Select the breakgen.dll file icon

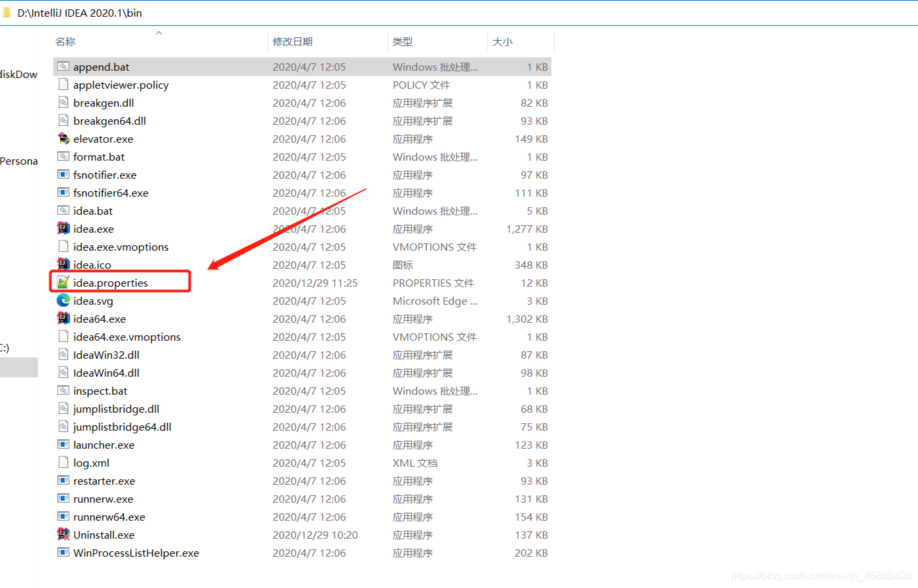click(63, 103)
